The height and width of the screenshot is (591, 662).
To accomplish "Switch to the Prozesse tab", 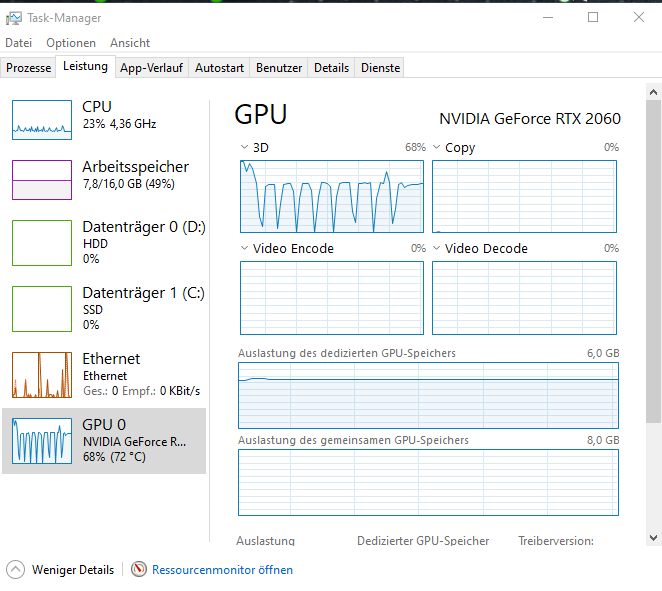I will click(28, 68).
